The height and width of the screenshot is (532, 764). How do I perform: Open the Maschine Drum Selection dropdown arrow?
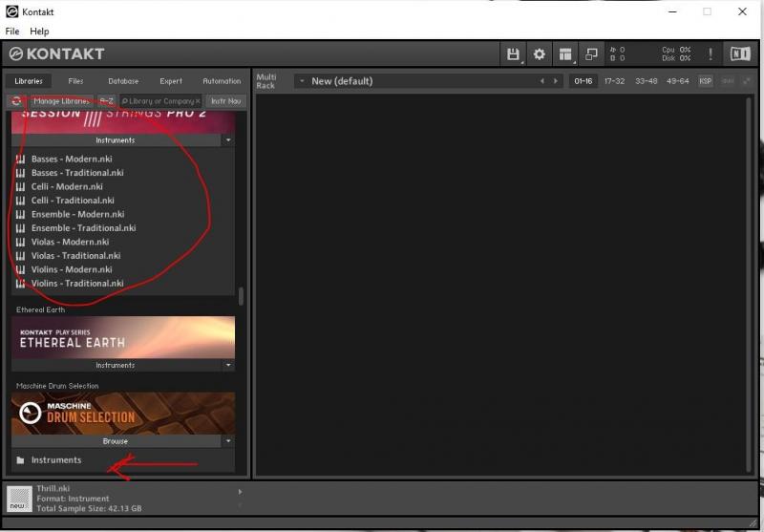228,441
